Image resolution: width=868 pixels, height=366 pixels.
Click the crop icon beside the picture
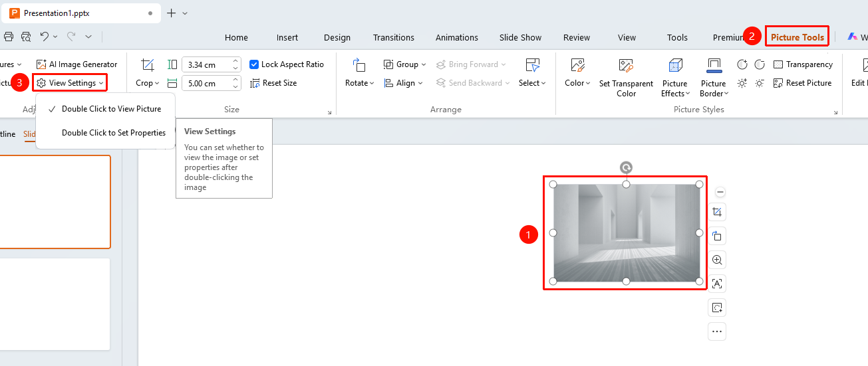click(717, 212)
